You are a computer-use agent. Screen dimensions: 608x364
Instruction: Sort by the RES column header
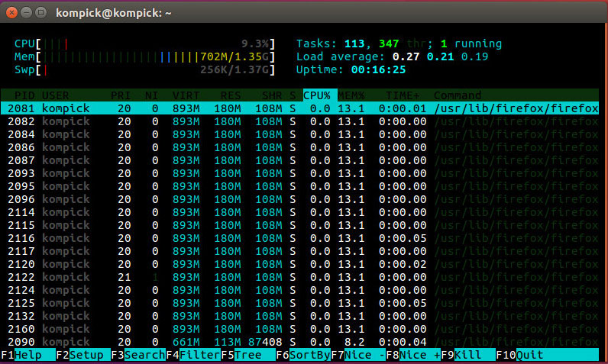click(231, 95)
